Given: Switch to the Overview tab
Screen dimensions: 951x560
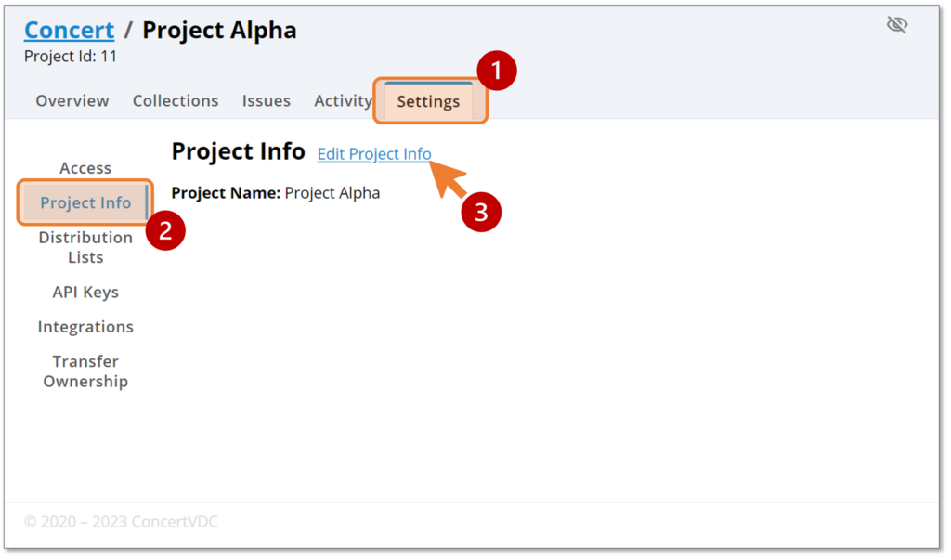Looking at the screenshot, I should 72,100.
